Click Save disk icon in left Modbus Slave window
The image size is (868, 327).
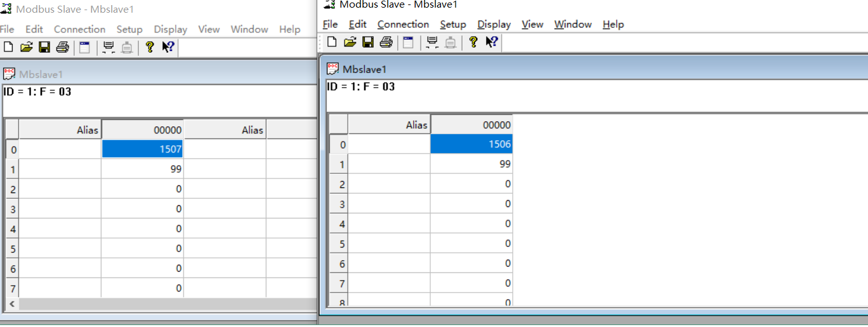tap(44, 47)
